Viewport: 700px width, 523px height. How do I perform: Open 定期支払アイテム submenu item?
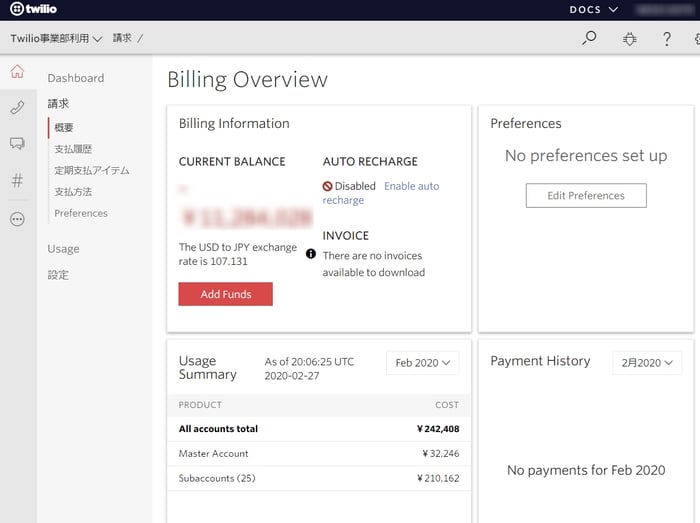coord(92,170)
